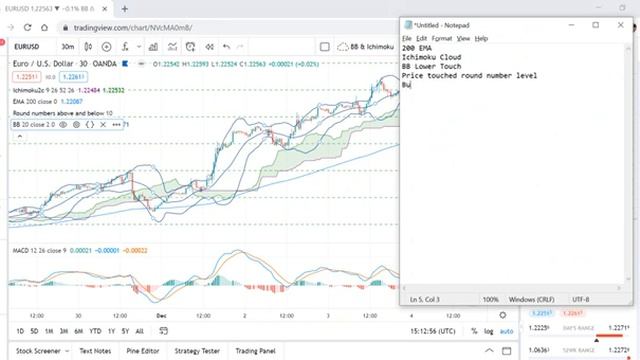Viewport: 640px width, 360px height.
Task: Maximize the bottom panel icon
Action: pos(507,351)
